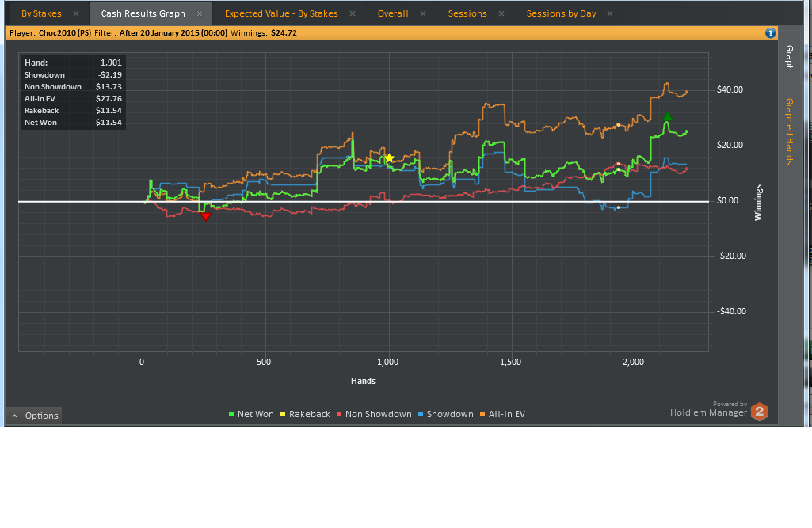Click the green upward triangle marker

(x=668, y=116)
